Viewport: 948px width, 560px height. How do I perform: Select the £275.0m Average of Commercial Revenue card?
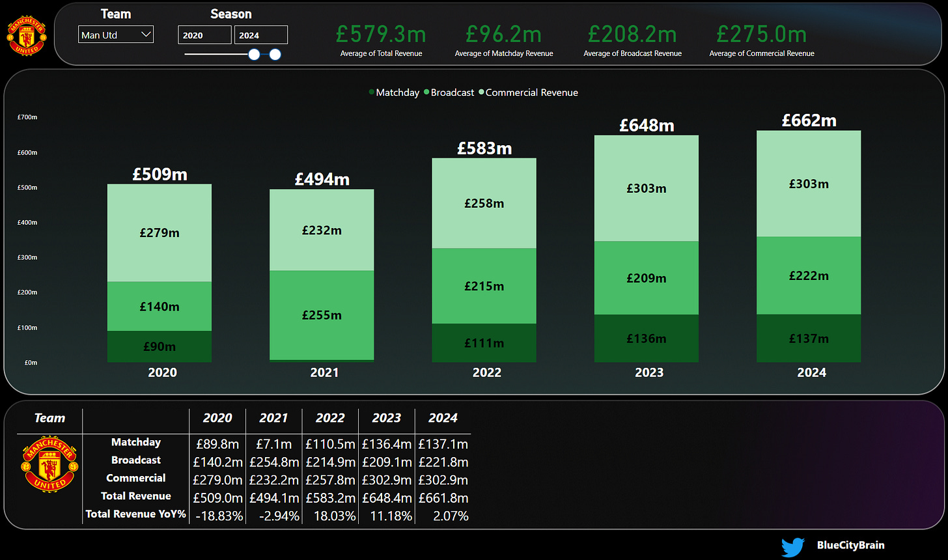pos(762,40)
